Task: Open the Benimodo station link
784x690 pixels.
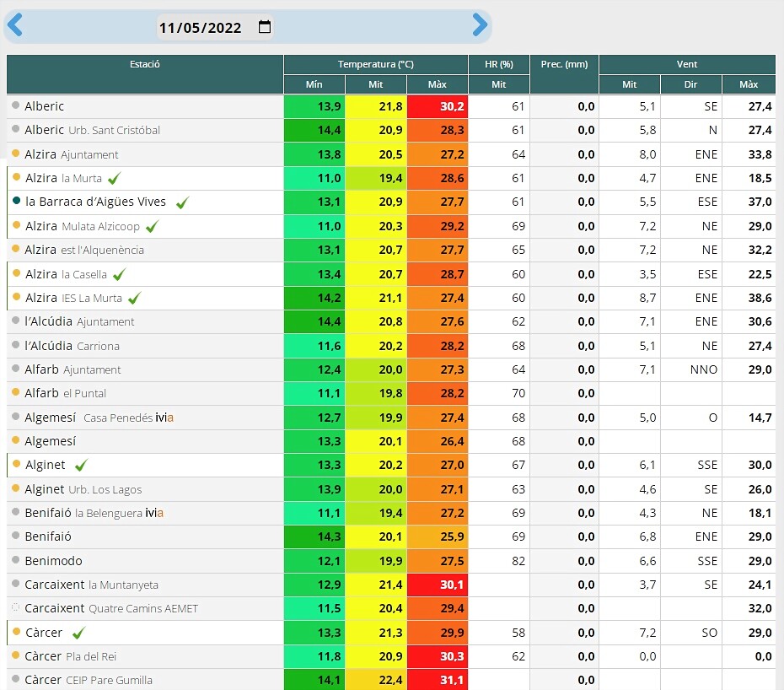Action: click(53, 561)
